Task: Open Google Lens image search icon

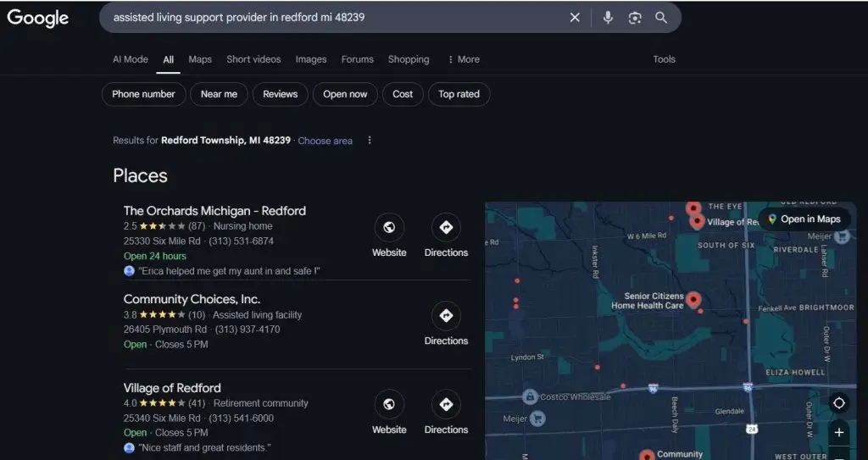Action: click(635, 18)
